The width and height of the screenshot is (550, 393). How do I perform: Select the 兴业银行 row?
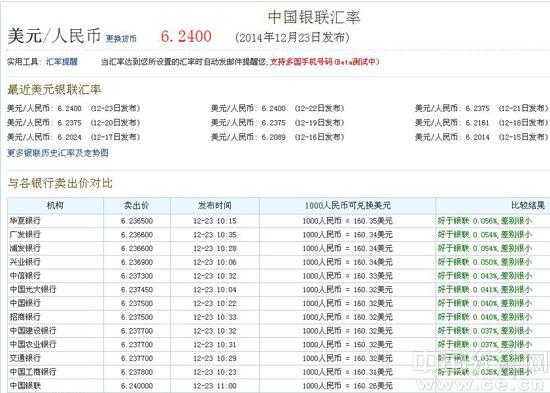[x=279, y=262]
